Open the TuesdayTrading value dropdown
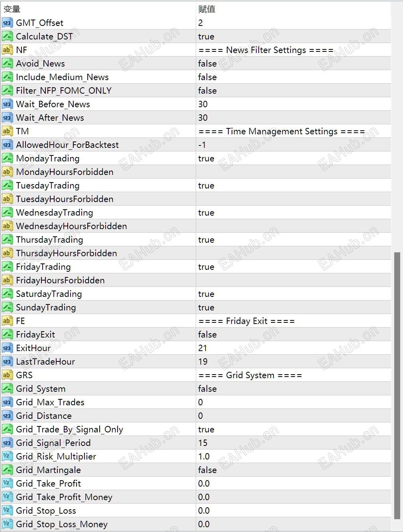The width and height of the screenshot is (403, 532). pyautogui.click(x=293, y=185)
